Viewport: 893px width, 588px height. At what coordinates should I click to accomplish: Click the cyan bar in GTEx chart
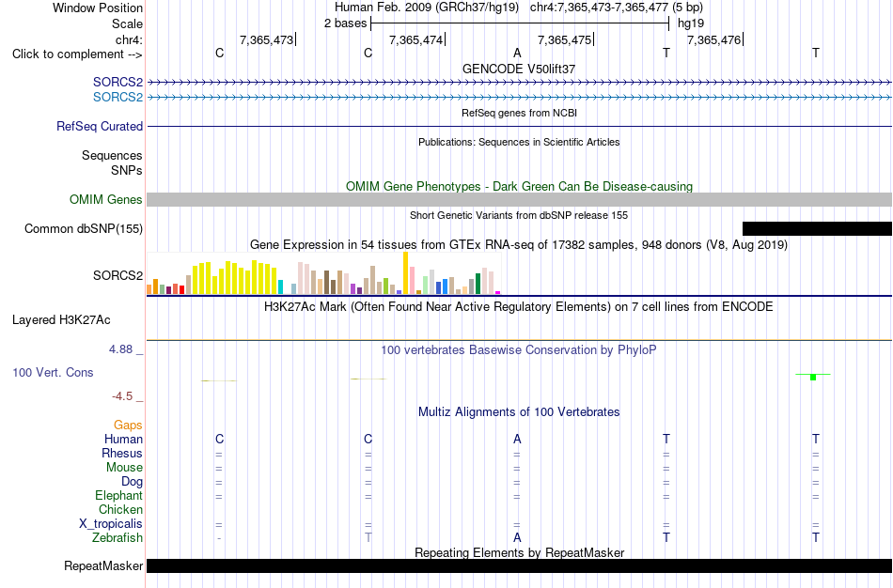(280, 286)
